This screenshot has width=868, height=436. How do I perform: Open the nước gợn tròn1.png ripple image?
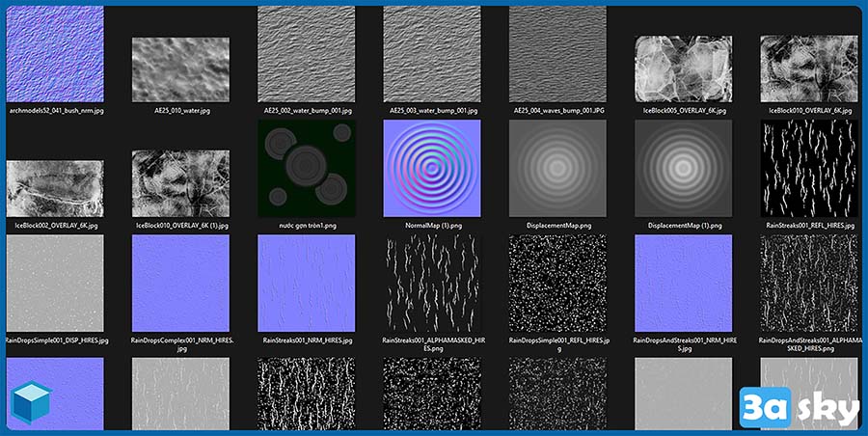click(306, 169)
